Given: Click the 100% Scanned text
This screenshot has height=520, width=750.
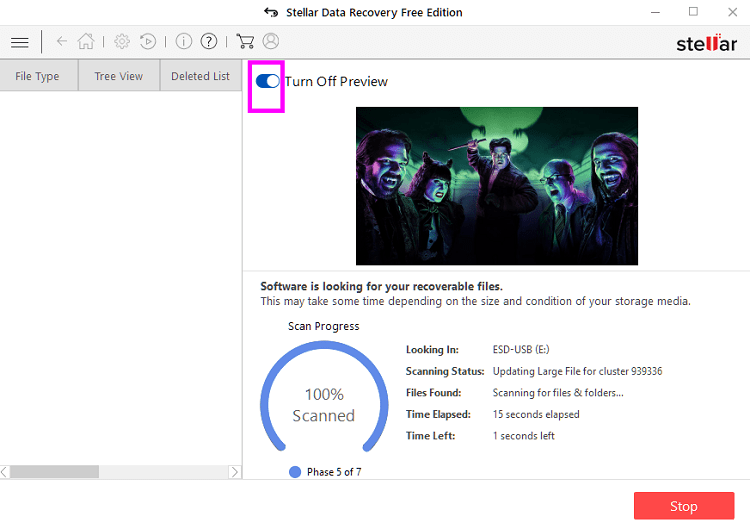Looking at the screenshot, I should (x=324, y=405).
